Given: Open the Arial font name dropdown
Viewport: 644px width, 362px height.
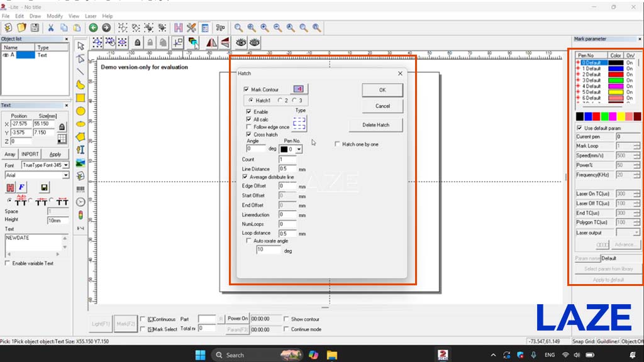Looking at the screenshot, I should tap(65, 175).
